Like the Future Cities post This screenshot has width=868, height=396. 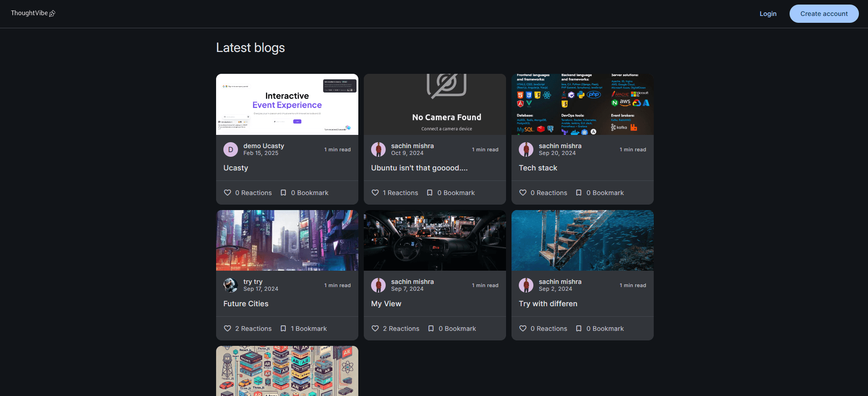click(227, 329)
